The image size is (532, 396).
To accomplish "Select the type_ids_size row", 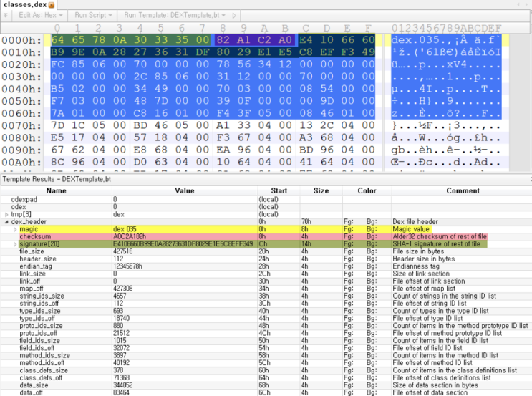I will [x=266, y=312].
